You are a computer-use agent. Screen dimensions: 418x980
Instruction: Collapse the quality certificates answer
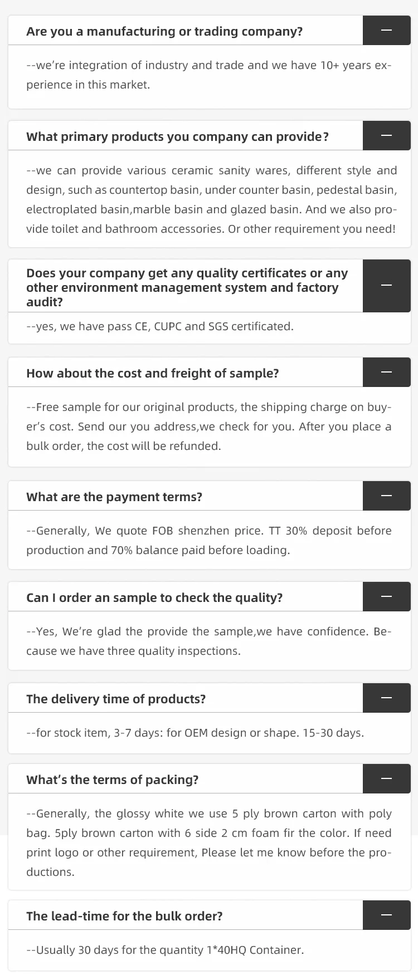386,286
